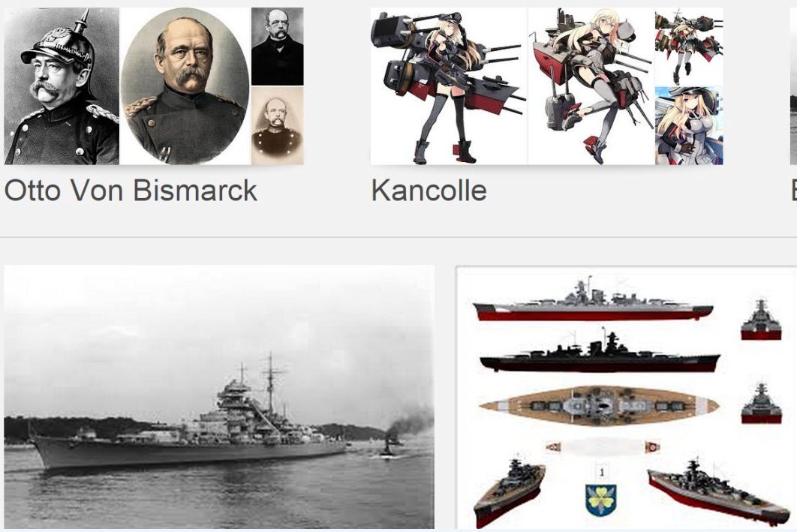
Task: Click the top-down wooden deck ship view
Action: [599, 405]
